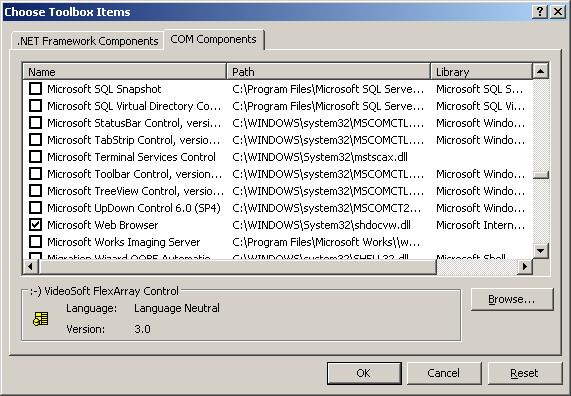The width and height of the screenshot is (571, 396).
Task: Check Microsoft Works Imaging Server checkbox
Action: tap(35, 242)
